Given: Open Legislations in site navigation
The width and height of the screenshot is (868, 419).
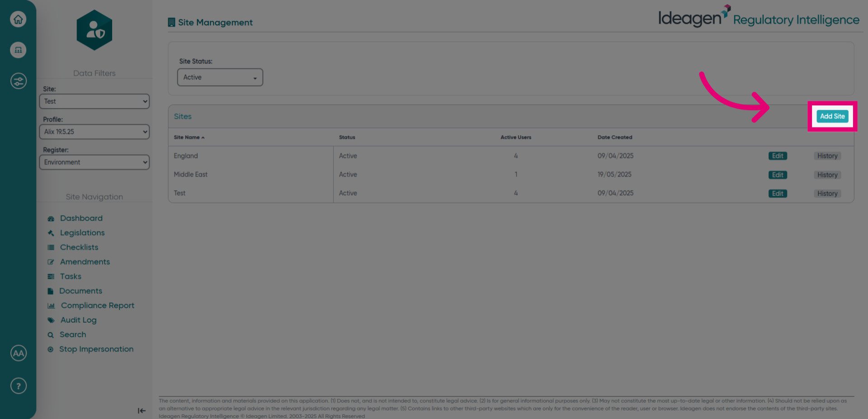Looking at the screenshot, I should pyautogui.click(x=82, y=233).
